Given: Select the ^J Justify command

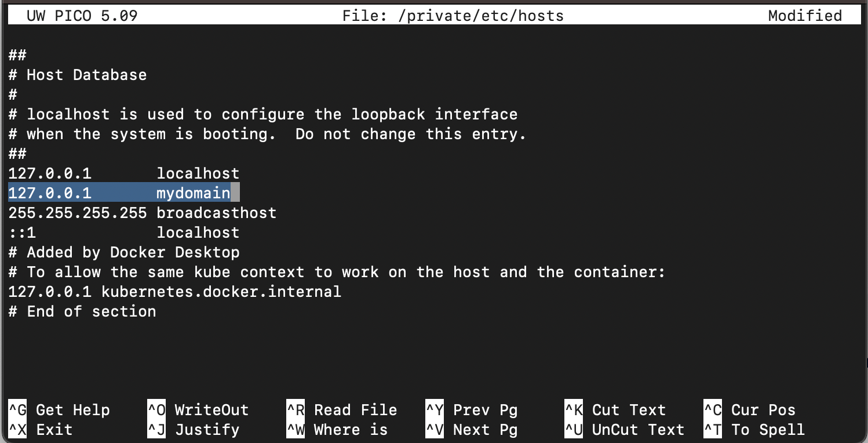Looking at the screenshot, I should pyautogui.click(x=194, y=430).
